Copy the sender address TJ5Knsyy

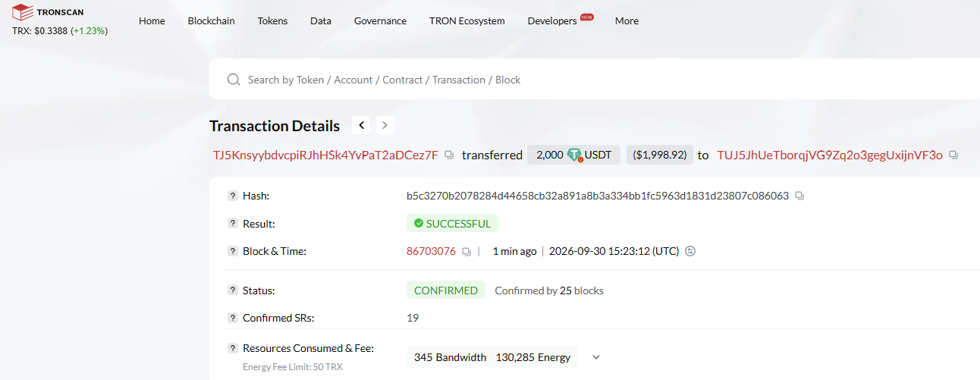point(449,155)
